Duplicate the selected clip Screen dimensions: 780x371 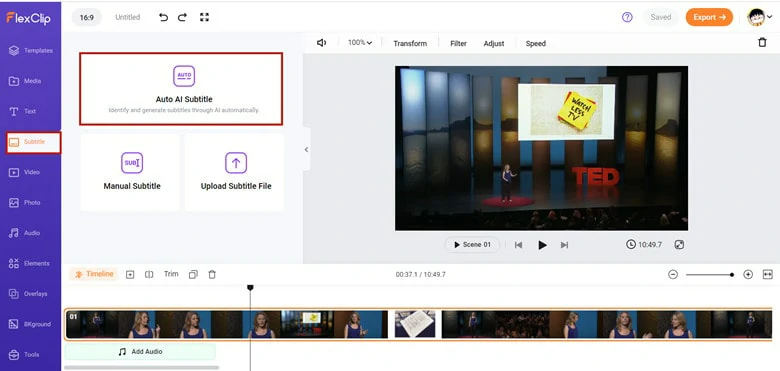click(194, 275)
